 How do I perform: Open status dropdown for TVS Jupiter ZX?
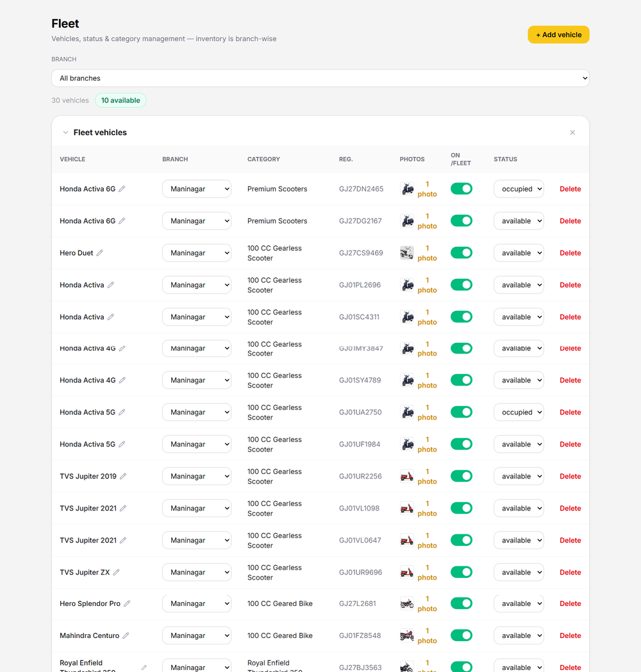519,572
